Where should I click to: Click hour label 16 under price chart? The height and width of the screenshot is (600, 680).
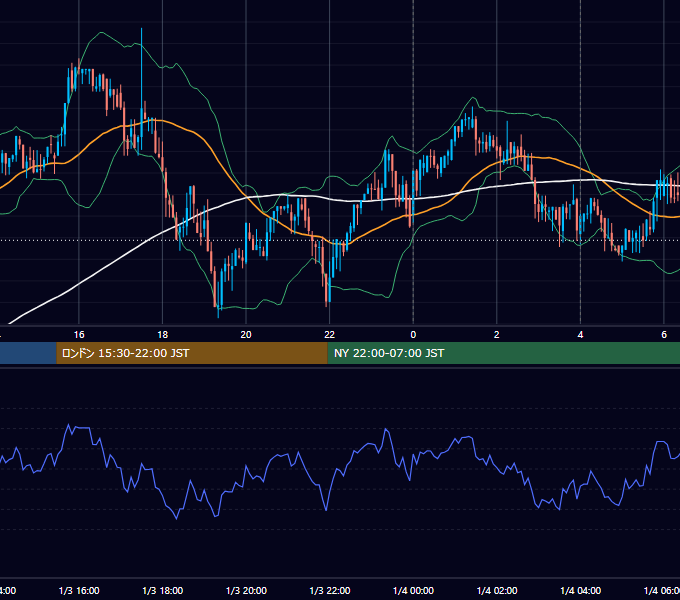[79, 335]
